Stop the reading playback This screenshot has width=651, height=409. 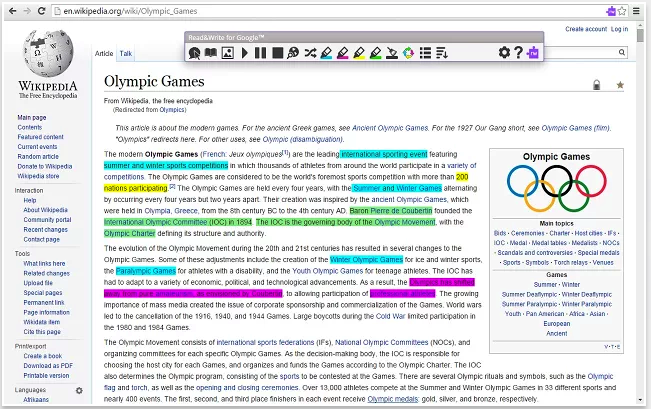tap(277, 53)
